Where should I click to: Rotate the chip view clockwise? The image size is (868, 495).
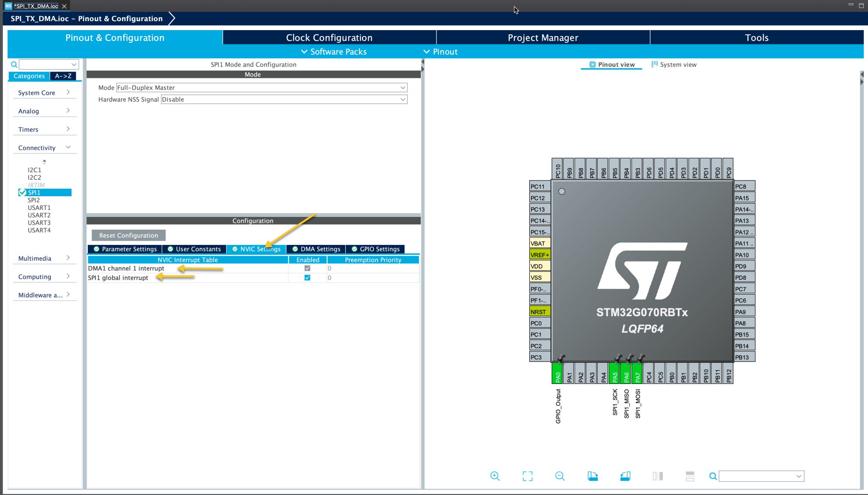pyautogui.click(x=593, y=476)
